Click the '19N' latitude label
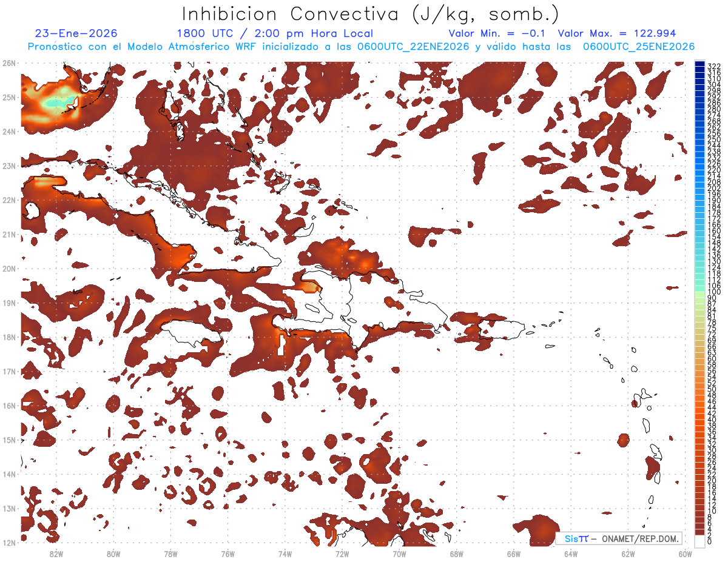728x562 pixels. pos(9,303)
